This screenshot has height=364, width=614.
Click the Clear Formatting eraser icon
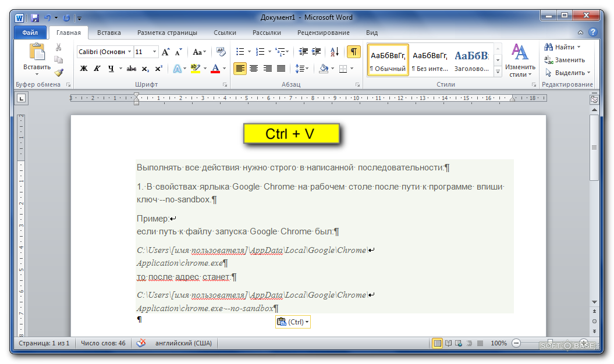pos(221,52)
